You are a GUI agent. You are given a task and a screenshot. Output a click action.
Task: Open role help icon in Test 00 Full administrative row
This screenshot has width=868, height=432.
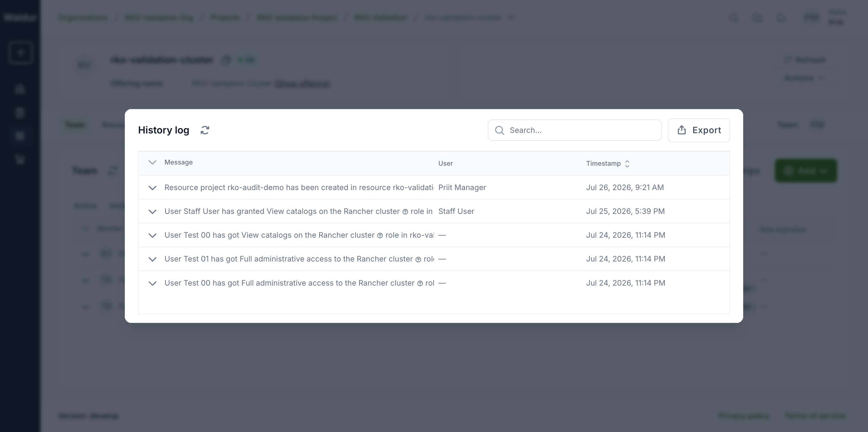[420, 283]
